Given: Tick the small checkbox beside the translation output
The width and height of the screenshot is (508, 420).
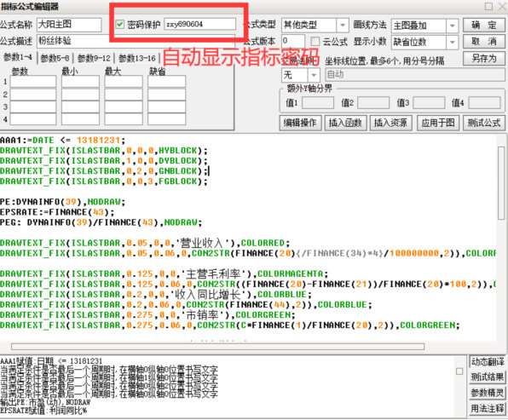Looking at the screenshot, I should point(459,371).
